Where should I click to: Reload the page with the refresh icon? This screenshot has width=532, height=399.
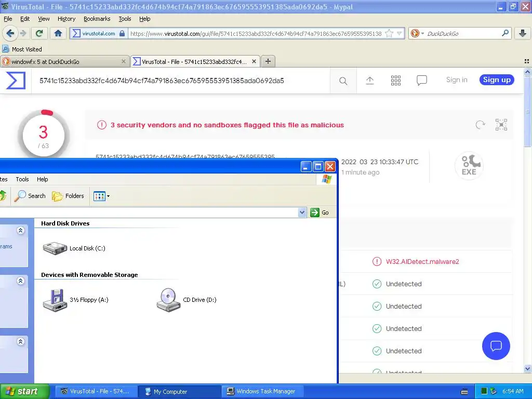(39, 33)
